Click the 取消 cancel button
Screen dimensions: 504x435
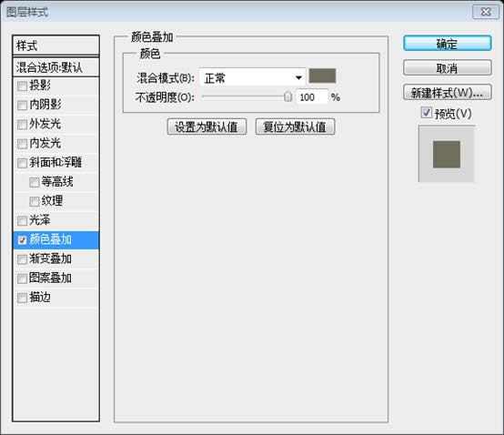click(x=447, y=68)
